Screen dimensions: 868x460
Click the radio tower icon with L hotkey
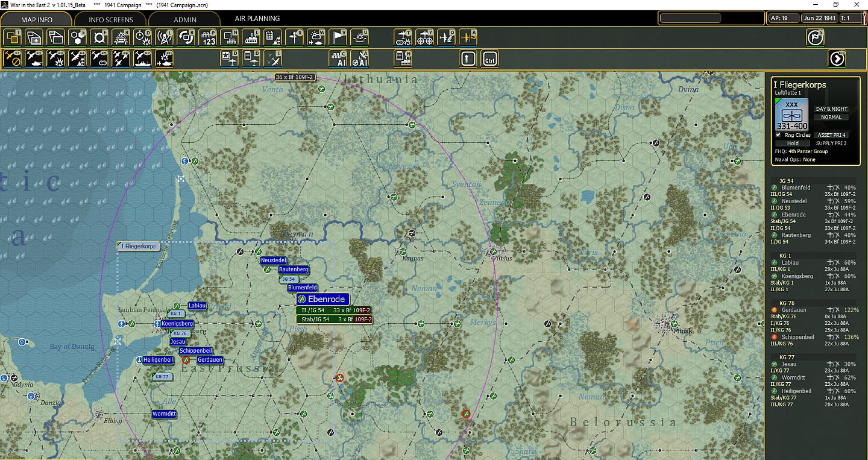click(164, 37)
